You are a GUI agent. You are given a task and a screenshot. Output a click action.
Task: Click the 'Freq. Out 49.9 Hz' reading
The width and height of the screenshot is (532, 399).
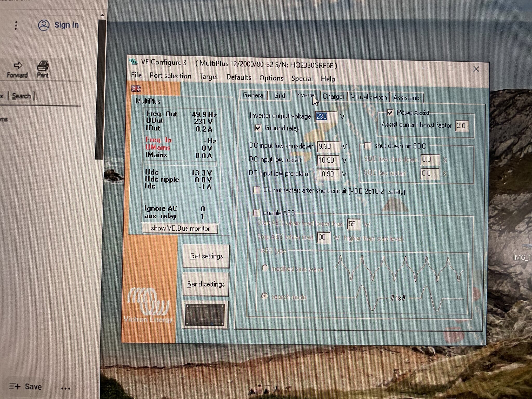click(x=181, y=114)
